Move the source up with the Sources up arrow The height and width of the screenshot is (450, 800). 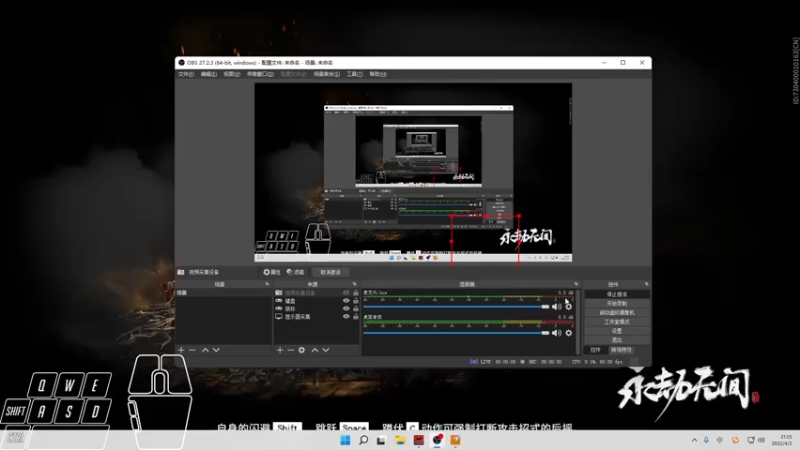(x=315, y=350)
